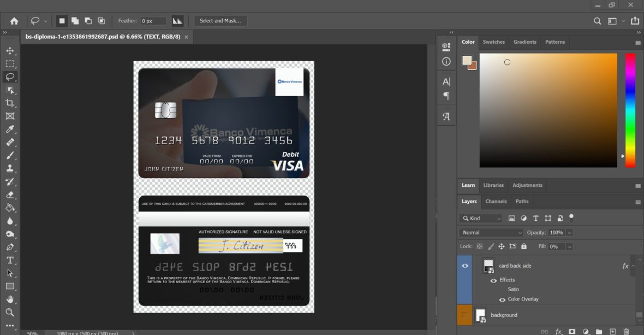Open the Search icon in options bar
This screenshot has width=644, height=335.
(597, 21)
